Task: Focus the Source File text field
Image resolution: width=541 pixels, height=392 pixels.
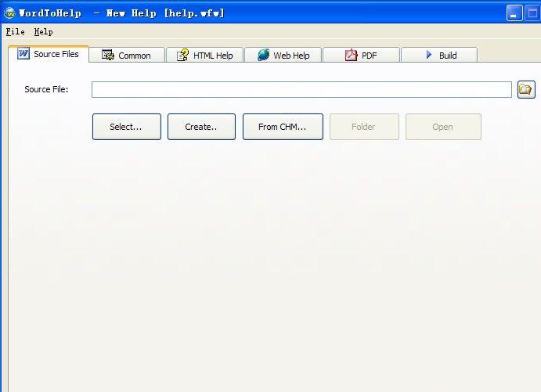Action: click(x=301, y=90)
